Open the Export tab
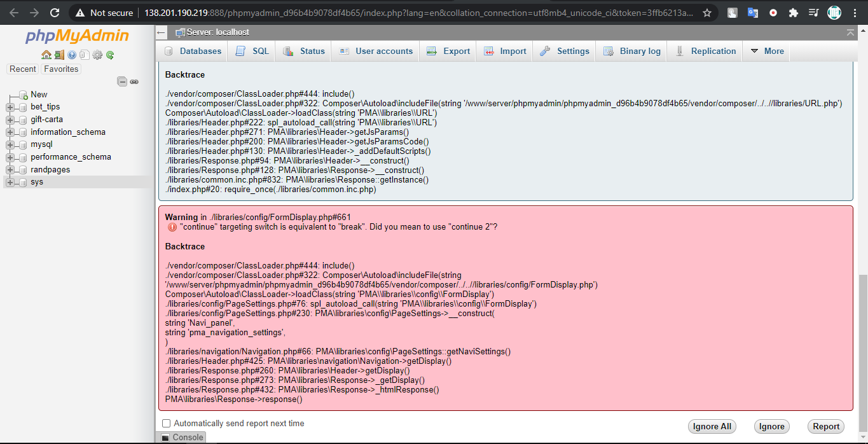This screenshot has height=444, width=868. click(x=448, y=52)
